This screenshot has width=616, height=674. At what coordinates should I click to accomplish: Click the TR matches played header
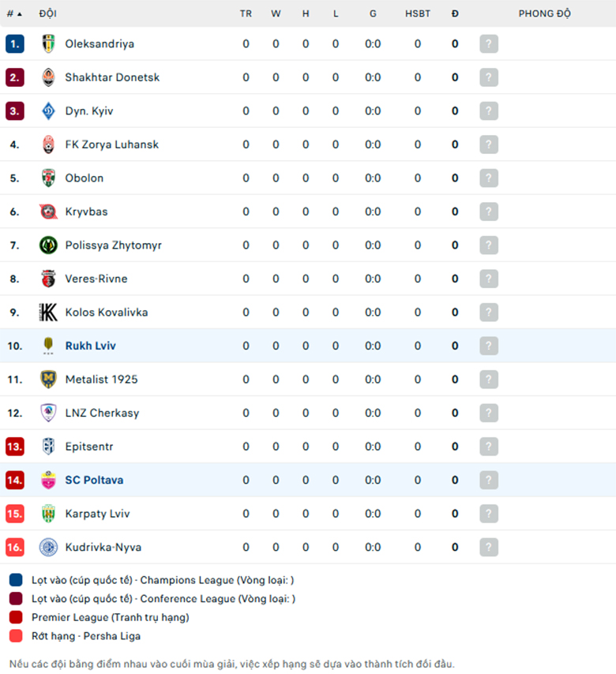pos(246,13)
